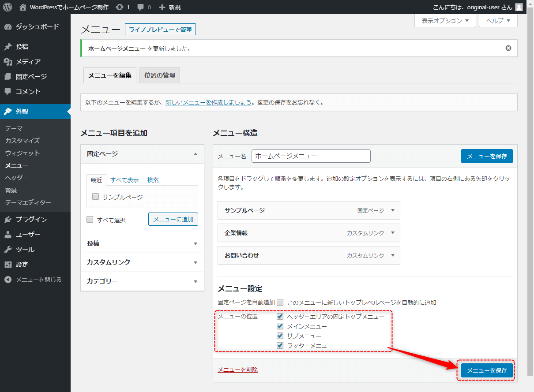Image resolution: width=534 pixels, height=392 pixels.
Task: Expand the カテゴリー accordion panel
Action: coord(142,281)
